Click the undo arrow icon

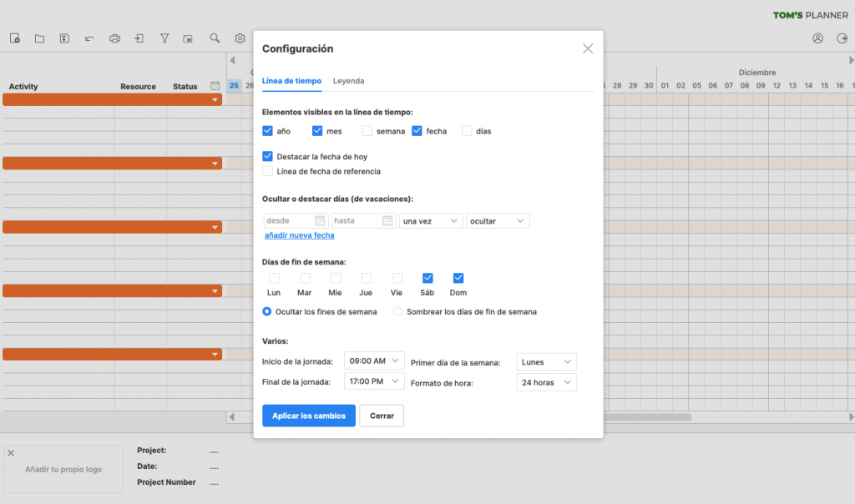89,38
